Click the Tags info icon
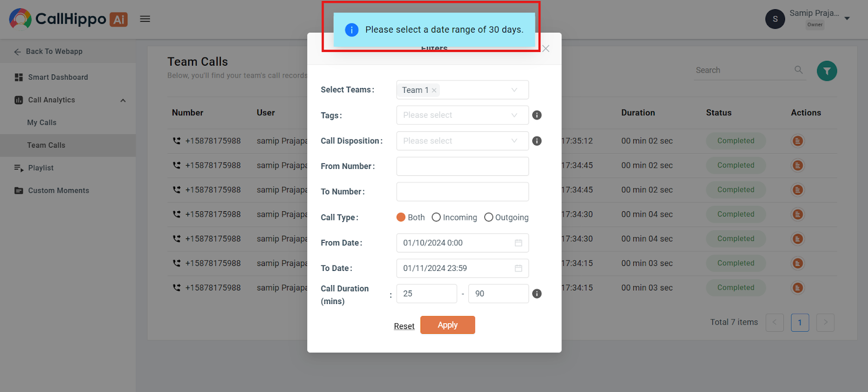This screenshot has width=868, height=392. (x=537, y=115)
